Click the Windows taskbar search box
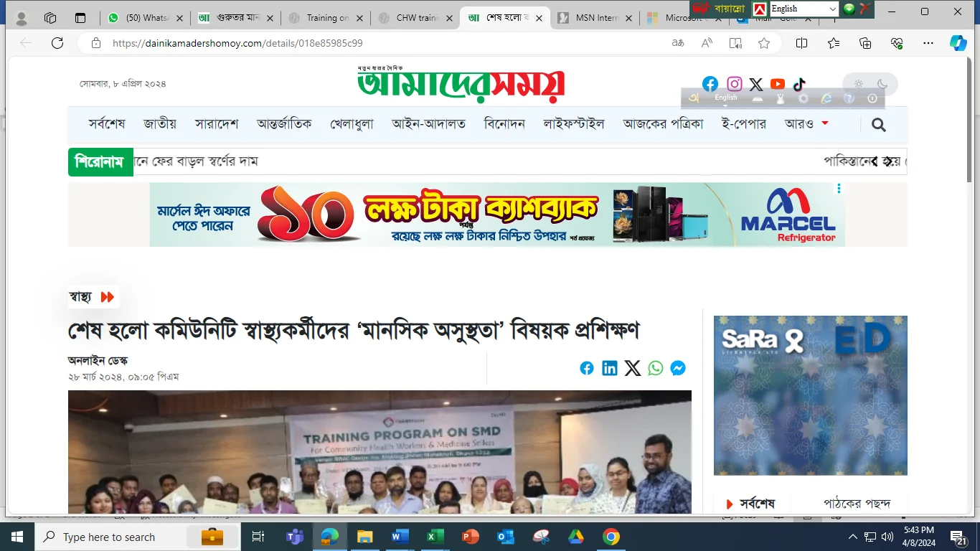This screenshot has width=980, height=551. pyautogui.click(x=136, y=537)
